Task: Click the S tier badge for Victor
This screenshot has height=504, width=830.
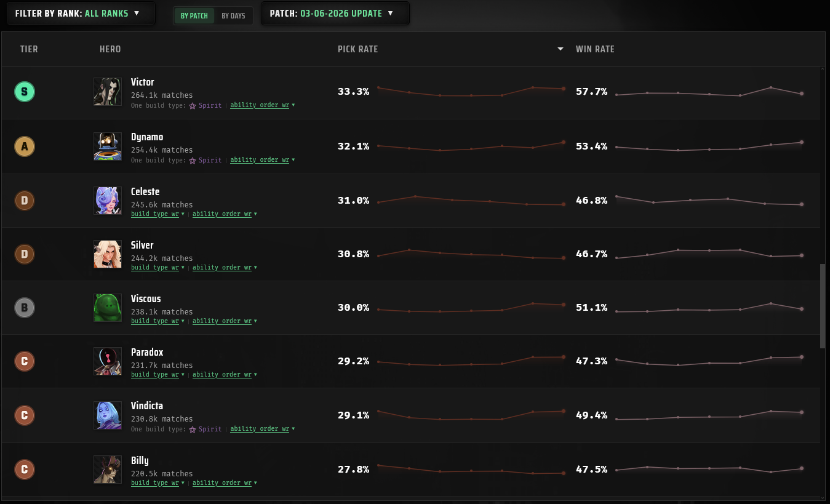Action: (25, 92)
